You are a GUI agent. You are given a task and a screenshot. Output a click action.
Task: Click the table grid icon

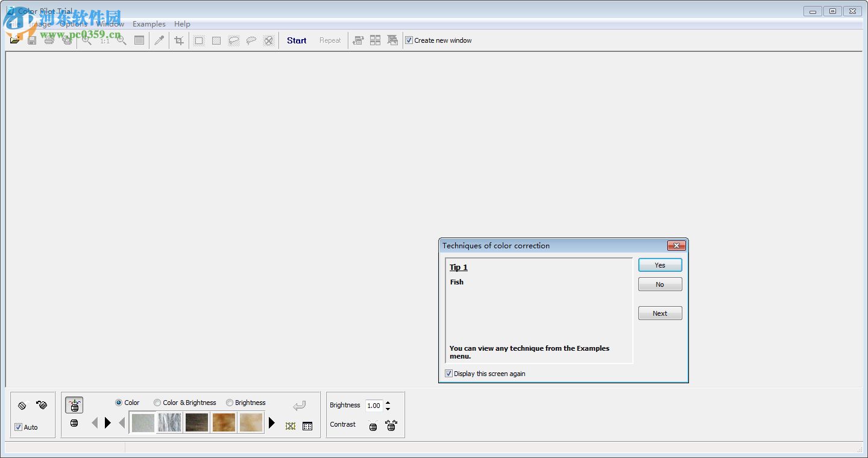[x=307, y=426]
